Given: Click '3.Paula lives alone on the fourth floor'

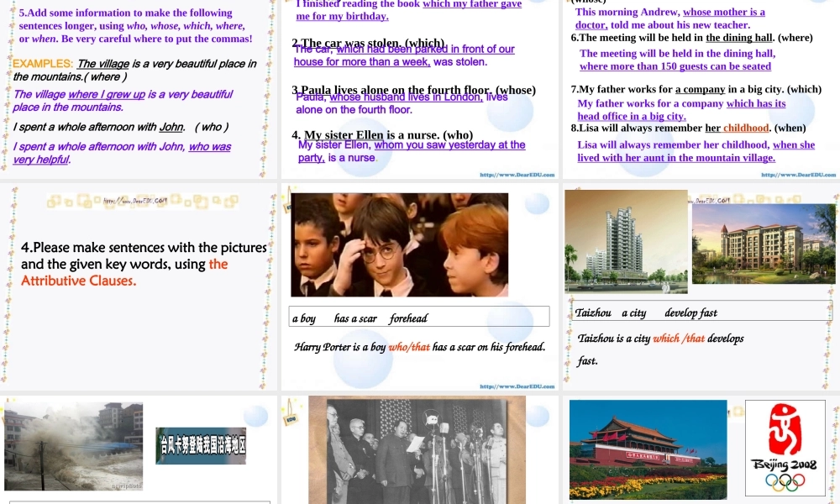Looking at the screenshot, I should point(413,89).
